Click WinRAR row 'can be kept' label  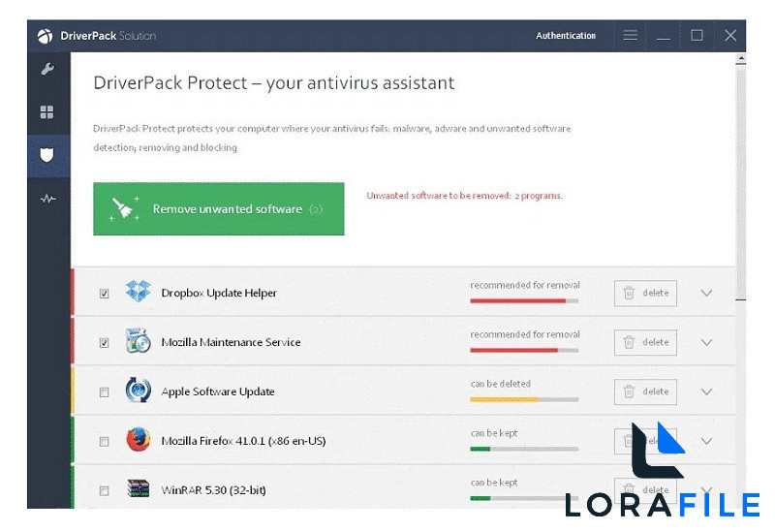[x=494, y=483]
